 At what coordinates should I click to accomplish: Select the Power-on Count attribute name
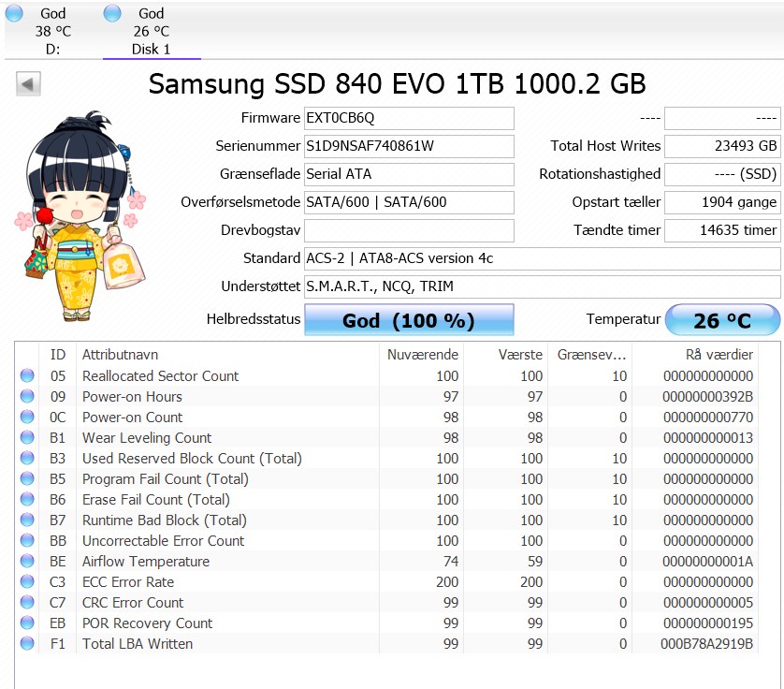click(x=133, y=418)
